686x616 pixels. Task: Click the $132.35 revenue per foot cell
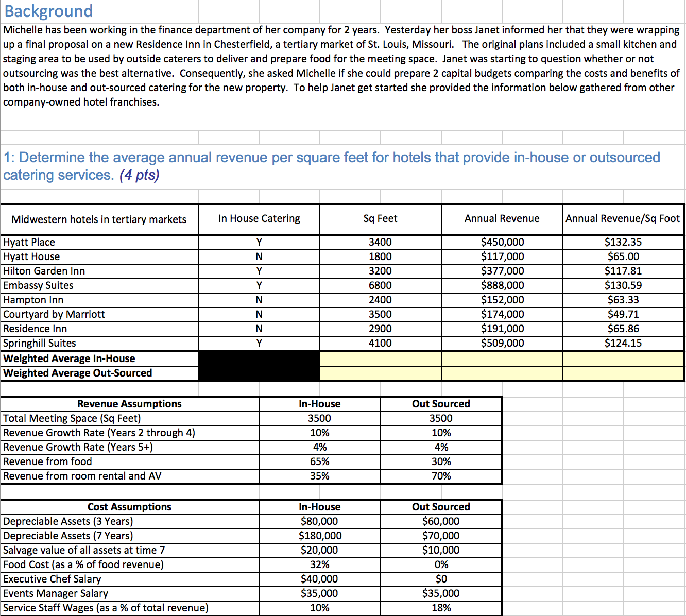623,242
